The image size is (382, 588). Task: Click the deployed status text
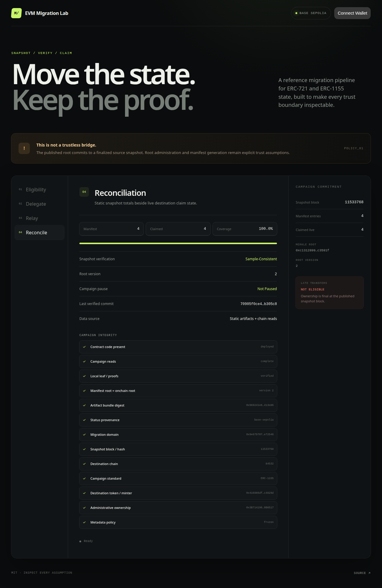click(x=267, y=347)
